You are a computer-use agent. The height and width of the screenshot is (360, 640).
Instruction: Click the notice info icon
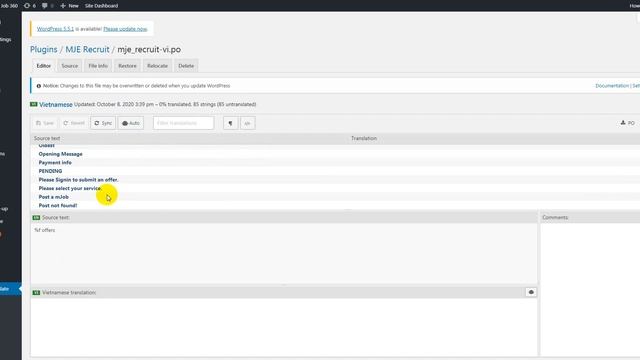pos(39,86)
